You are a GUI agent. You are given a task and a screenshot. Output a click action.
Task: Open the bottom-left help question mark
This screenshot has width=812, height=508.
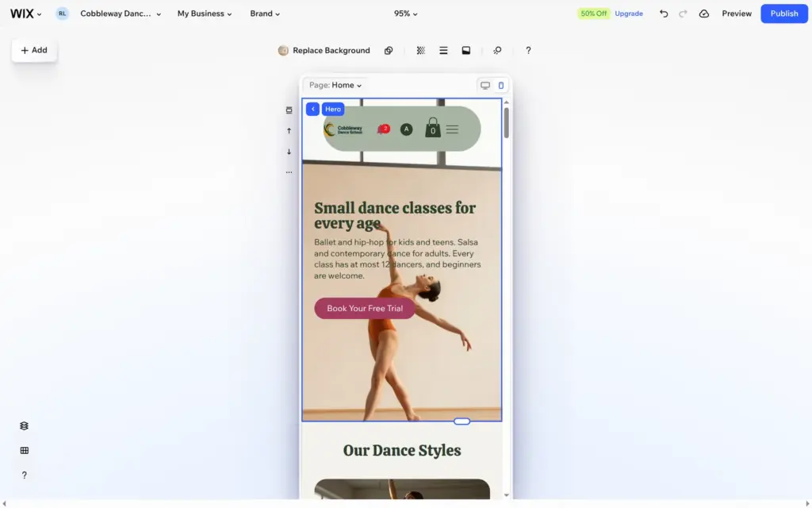25,475
